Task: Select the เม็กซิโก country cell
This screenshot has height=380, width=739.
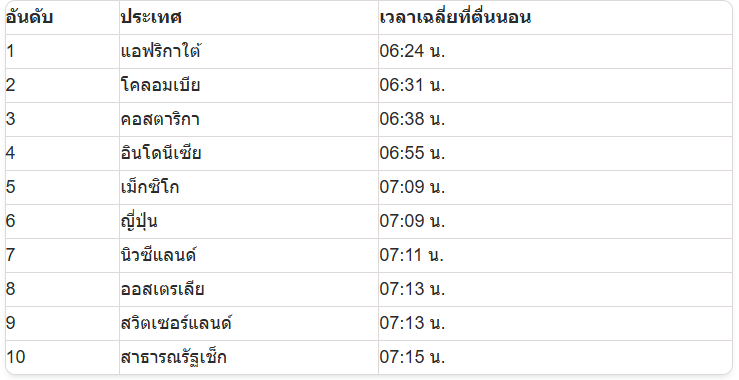Action: (249, 187)
